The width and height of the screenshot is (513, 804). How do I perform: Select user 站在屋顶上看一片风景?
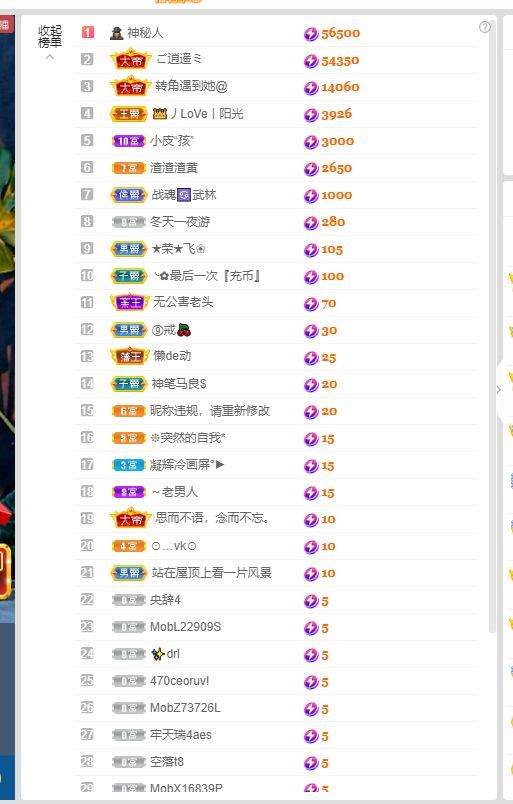[x=211, y=573]
